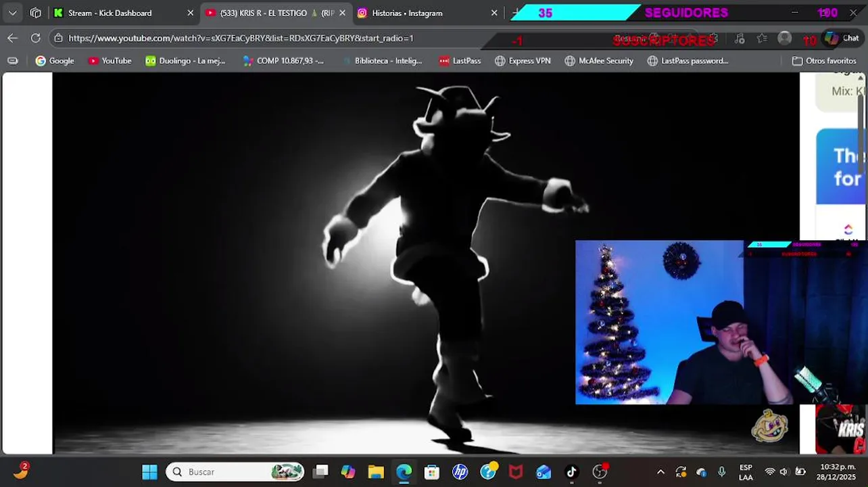Click the microphone tray icon
Image resolution: width=868 pixels, height=487 pixels.
point(721,472)
